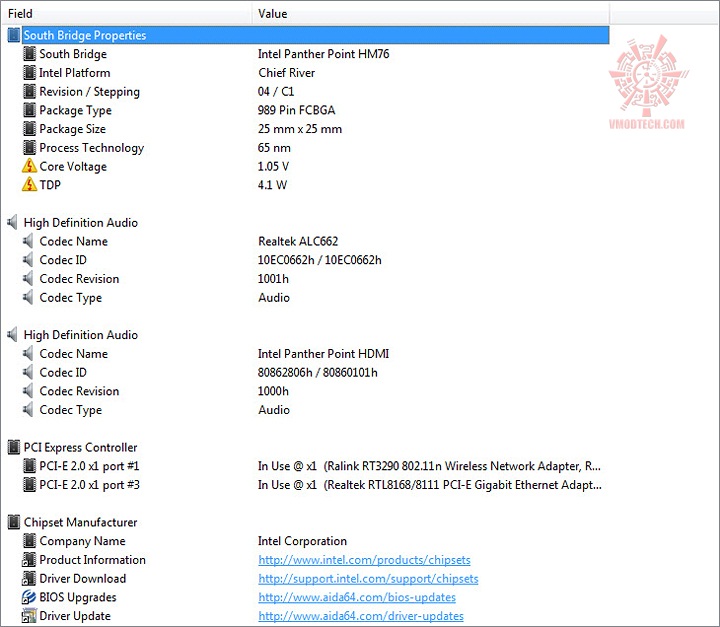The image size is (720, 627).
Task: Click speaker icon beside Codec Revision 1000h
Action: [28, 391]
